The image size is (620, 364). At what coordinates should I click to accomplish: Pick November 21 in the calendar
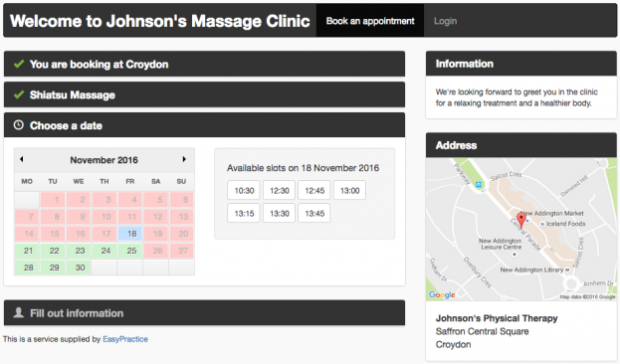coord(28,251)
